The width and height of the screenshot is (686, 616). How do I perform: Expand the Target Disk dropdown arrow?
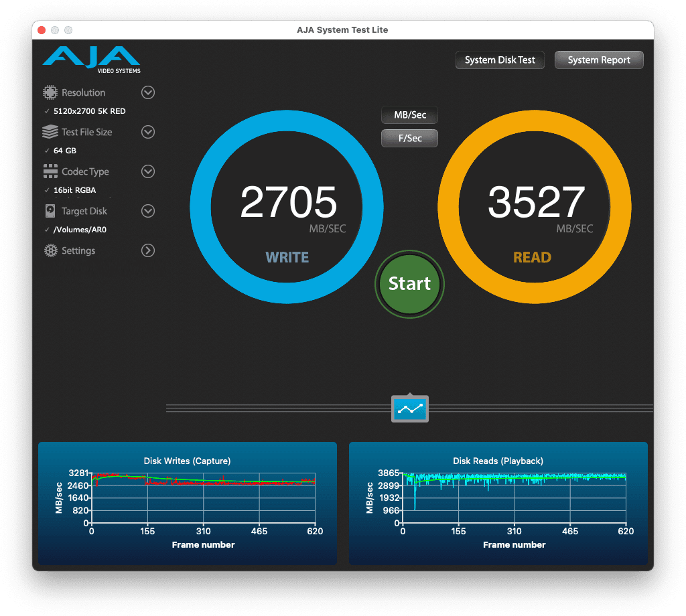148,211
